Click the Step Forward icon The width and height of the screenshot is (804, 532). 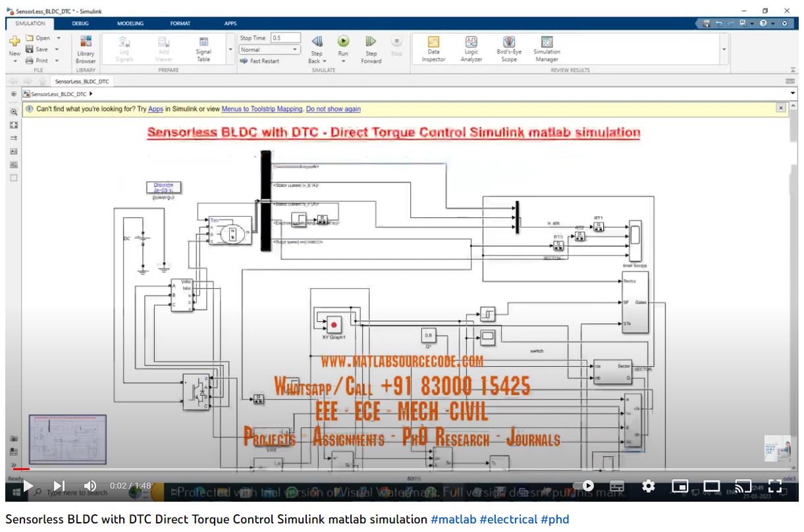[x=371, y=42]
